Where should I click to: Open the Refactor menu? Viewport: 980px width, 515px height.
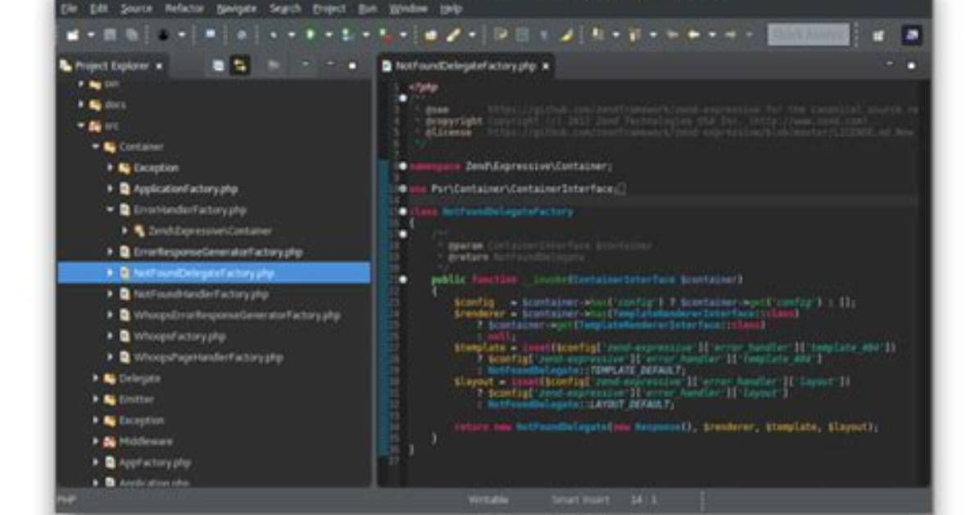coord(184,9)
